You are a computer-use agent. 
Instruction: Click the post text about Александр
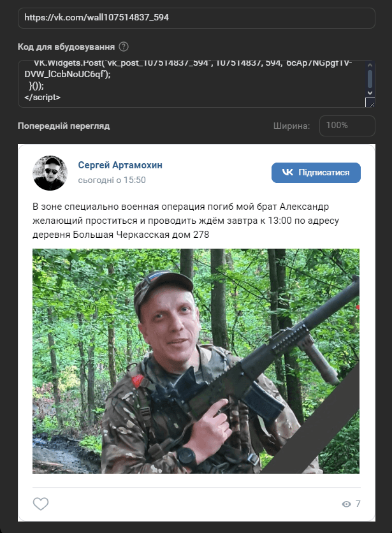pyautogui.click(x=185, y=221)
